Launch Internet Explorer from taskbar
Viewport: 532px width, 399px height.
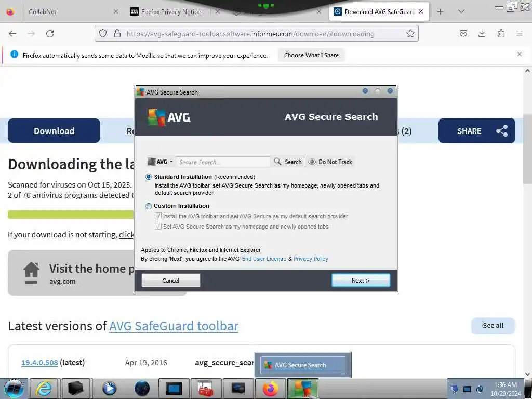(44, 389)
